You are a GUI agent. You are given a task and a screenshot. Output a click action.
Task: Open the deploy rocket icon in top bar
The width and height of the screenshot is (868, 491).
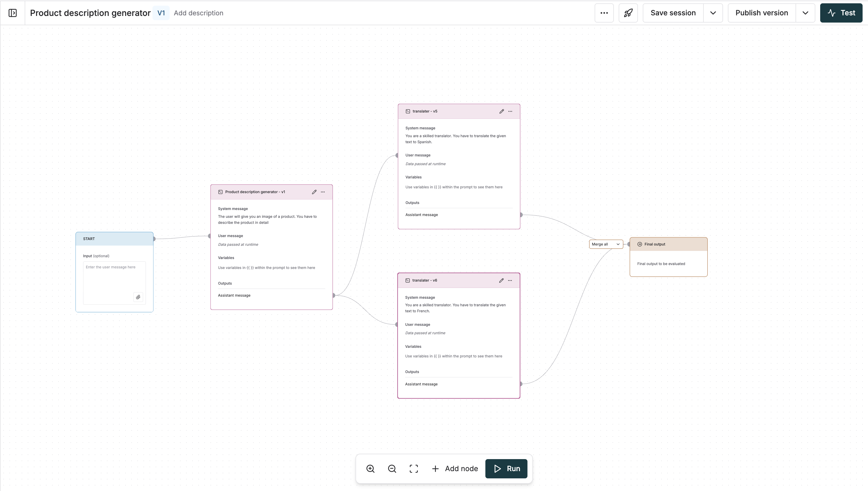pos(628,13)
